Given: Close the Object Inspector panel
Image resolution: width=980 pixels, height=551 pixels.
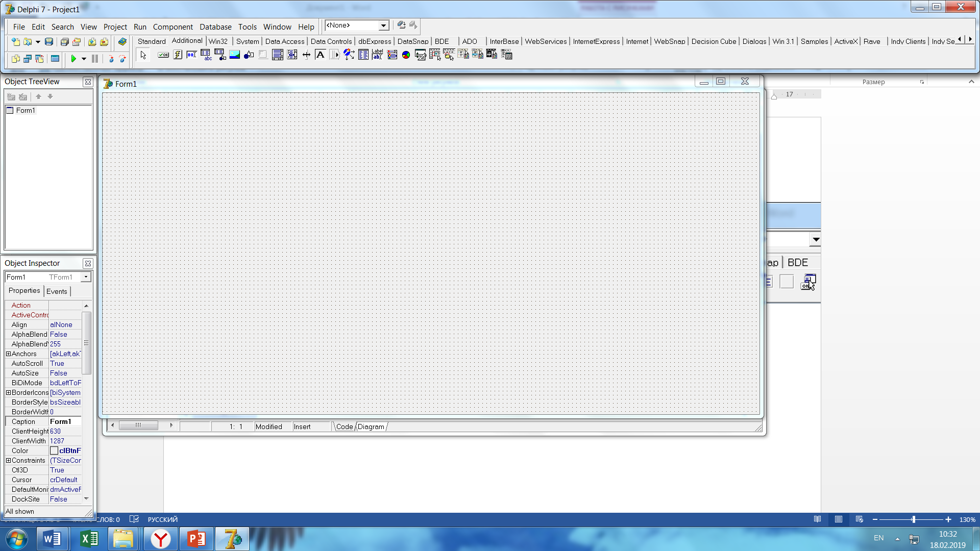Looking at the screenshot, I should [x=88, y=263].
